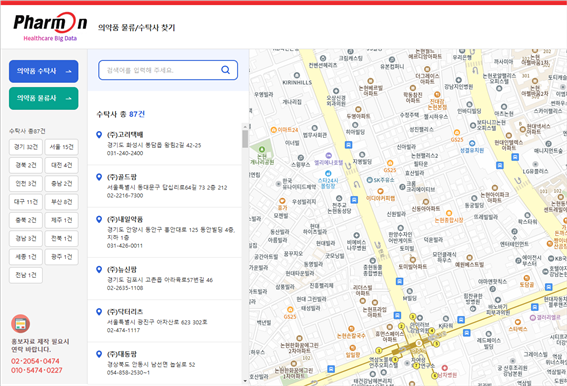Click subway exit 1 marker on map
The height and width of the screenshot is (386, 567).
379,350
